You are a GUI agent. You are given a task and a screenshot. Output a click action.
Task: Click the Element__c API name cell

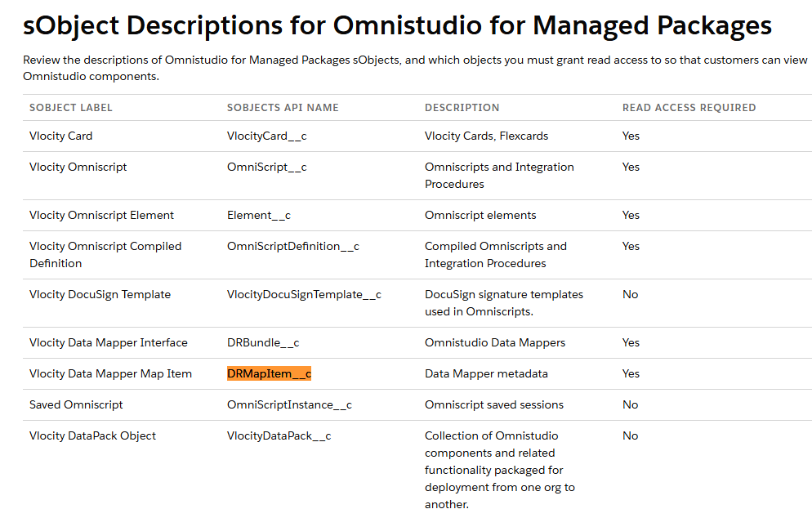(258, 215)
